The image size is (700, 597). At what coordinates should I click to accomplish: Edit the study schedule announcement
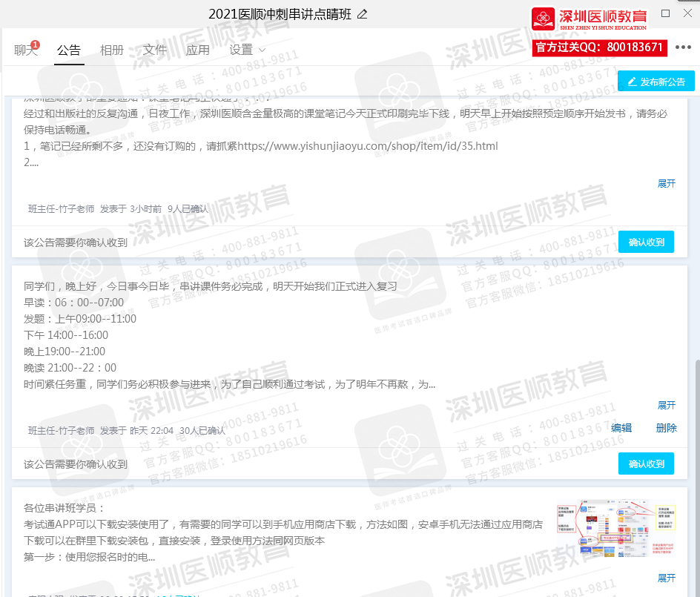621,428
